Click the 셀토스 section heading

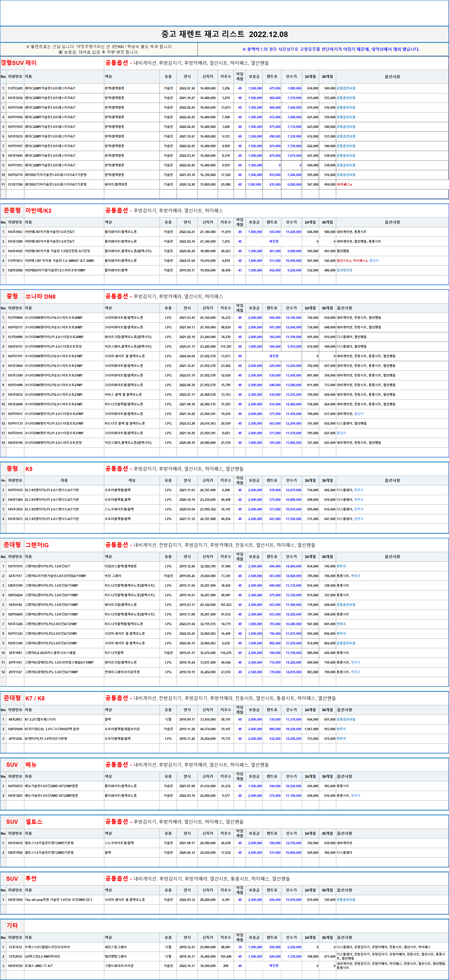click(34, 822)
